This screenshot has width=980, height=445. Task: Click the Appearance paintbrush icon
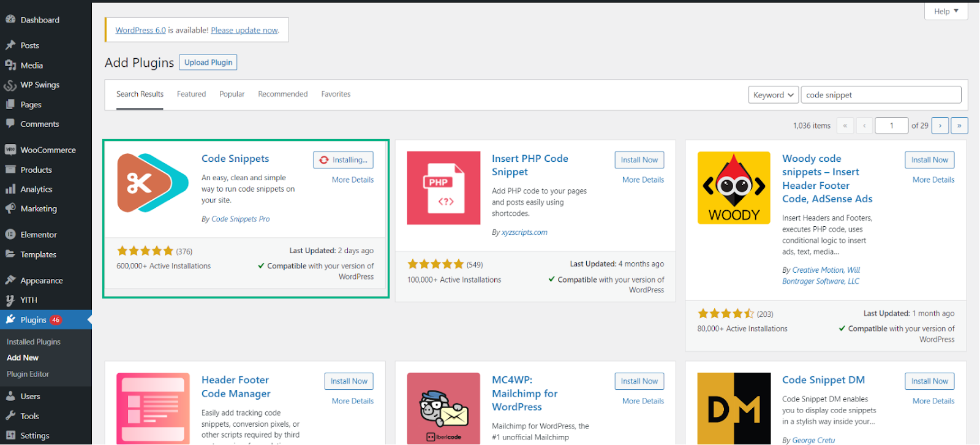10,280
